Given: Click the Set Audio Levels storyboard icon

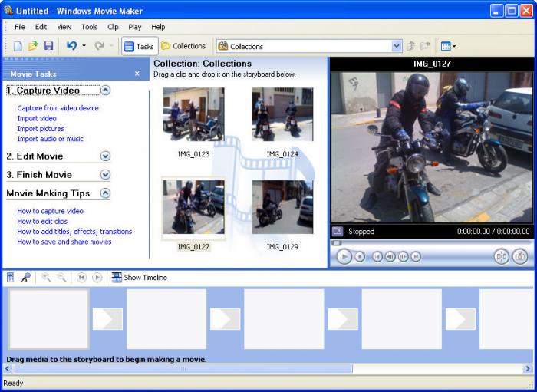Looking at the screenshot, I should pyautogui.click(x=11, y=278).
